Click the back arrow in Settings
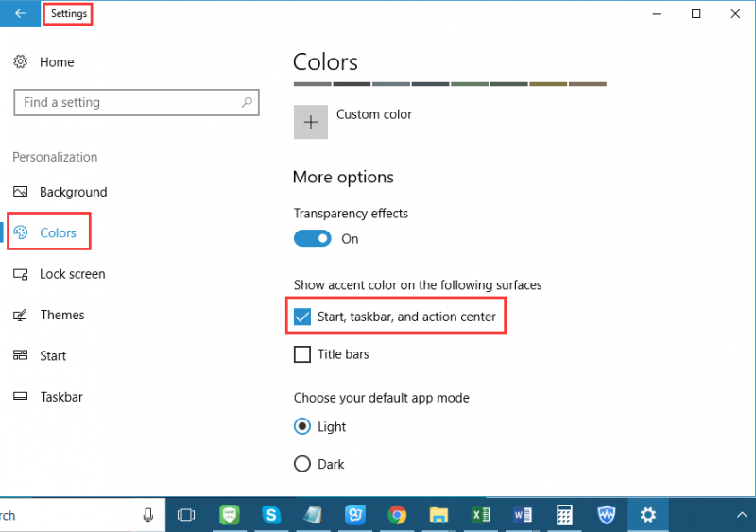The image size is (756, 532). tap(20, 13)
